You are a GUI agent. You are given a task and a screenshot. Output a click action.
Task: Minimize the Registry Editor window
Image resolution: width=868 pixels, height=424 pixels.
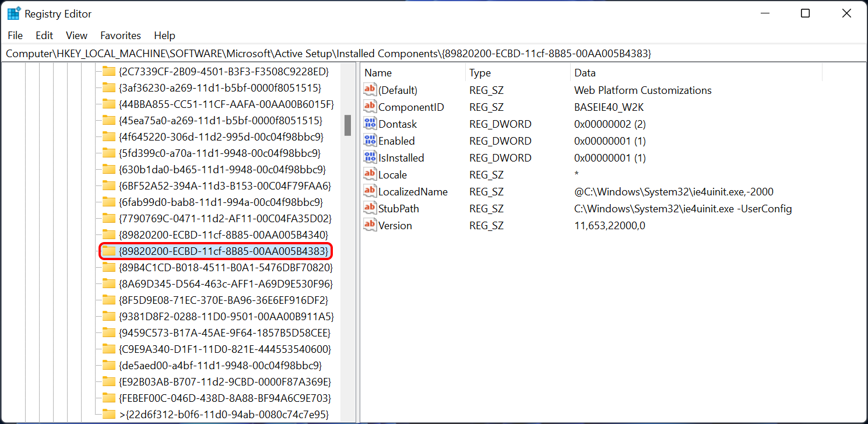pos(764,13)
